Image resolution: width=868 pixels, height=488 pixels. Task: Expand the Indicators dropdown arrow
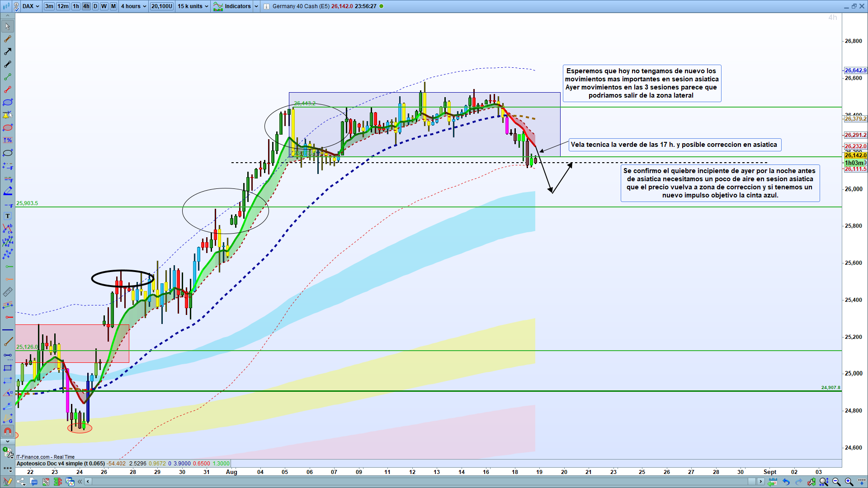(x=256, y=6)
